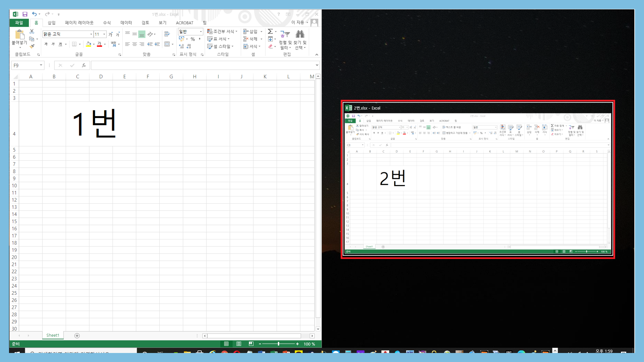Click the Cut scissors icon
Image resolution: width=644 pixels, height=362 pixels.
[x=32, y=32]
